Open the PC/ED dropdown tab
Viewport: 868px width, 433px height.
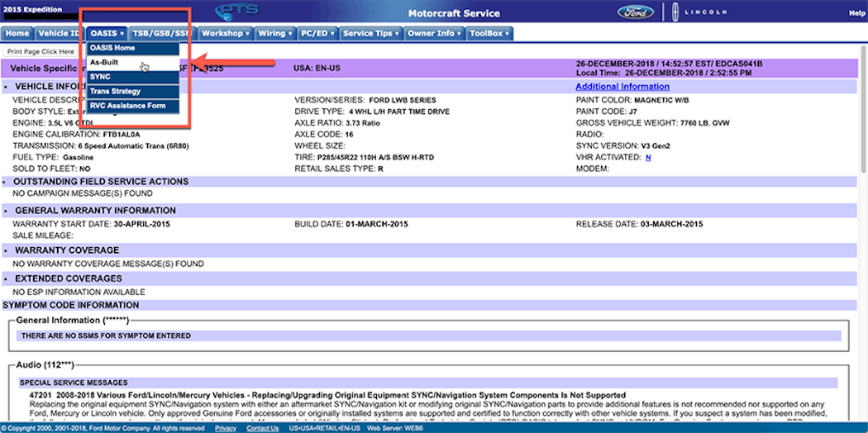[x=317, y=34]
